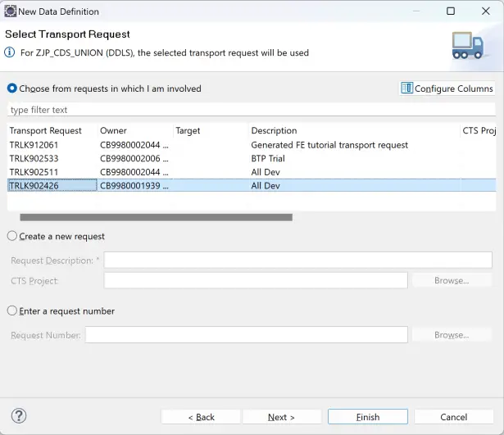Click the CTS Project input field

coord(256,280)
